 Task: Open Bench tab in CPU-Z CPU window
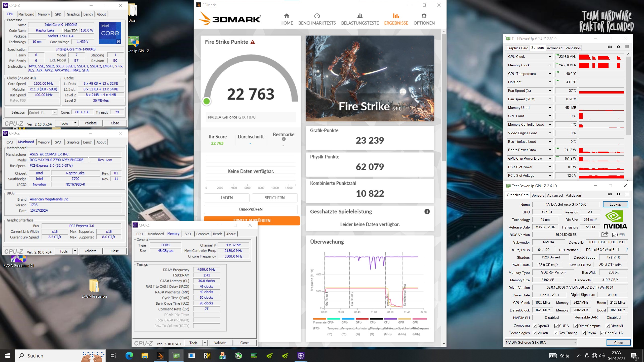88,14
